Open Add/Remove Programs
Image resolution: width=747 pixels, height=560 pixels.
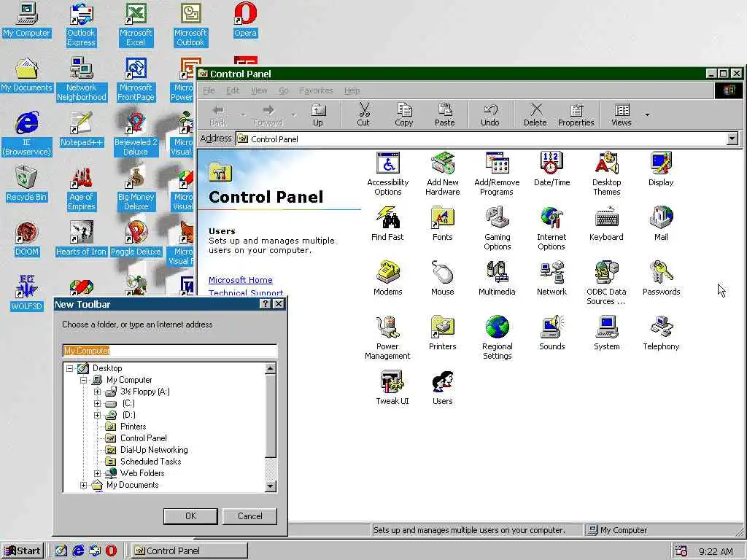tap(497, 174)
